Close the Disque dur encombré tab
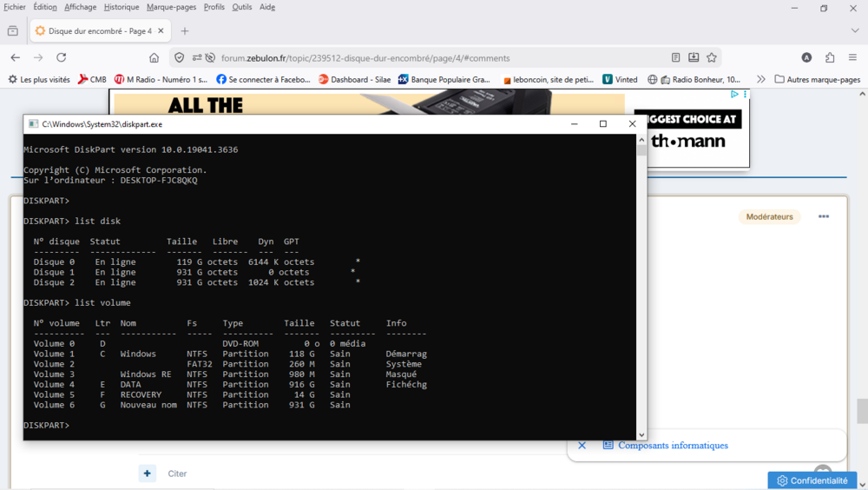The height and width of the screenshot is (490, 868). tap(161, 31)
